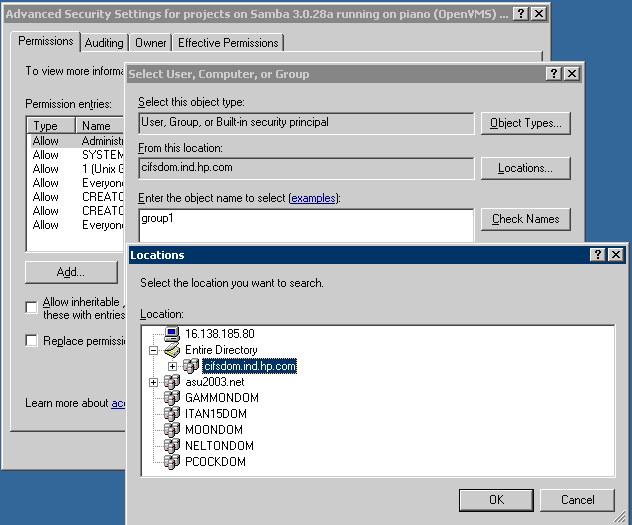The height and width of the screenshot is (525, 632).
Task: Click the ITAN15DOM domain icon
Action: point(171,414)
